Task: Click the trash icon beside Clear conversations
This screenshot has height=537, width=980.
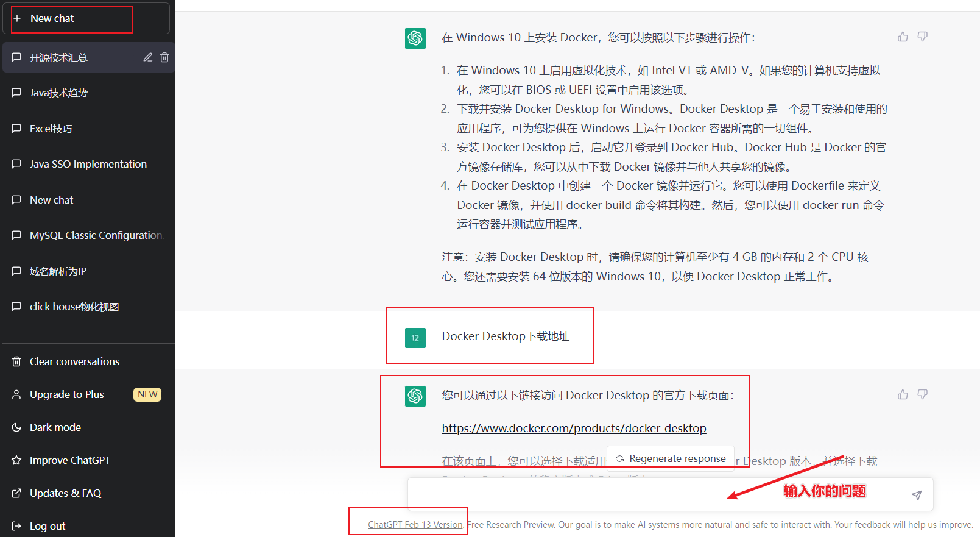Action: click(16, 361)
